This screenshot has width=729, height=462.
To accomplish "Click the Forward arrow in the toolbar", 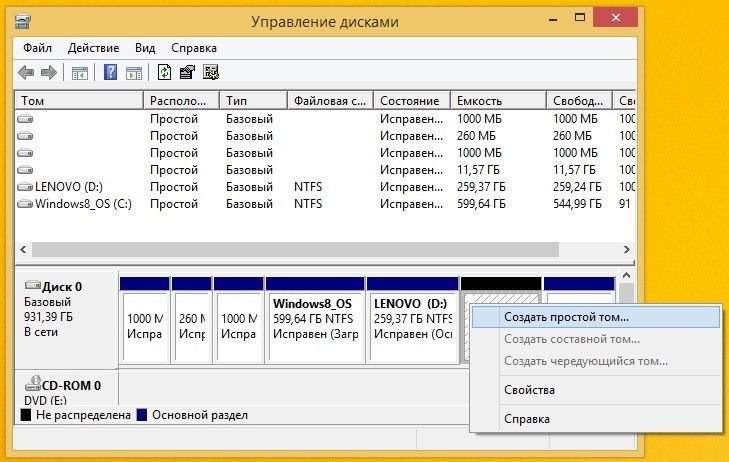I will pyautogui.click(x=47, y=72).
